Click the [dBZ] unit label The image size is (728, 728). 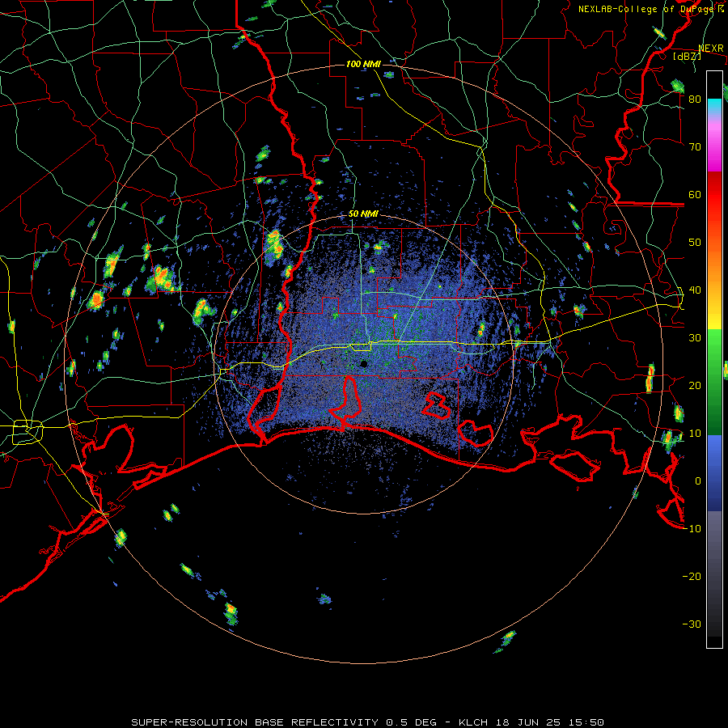687,56
